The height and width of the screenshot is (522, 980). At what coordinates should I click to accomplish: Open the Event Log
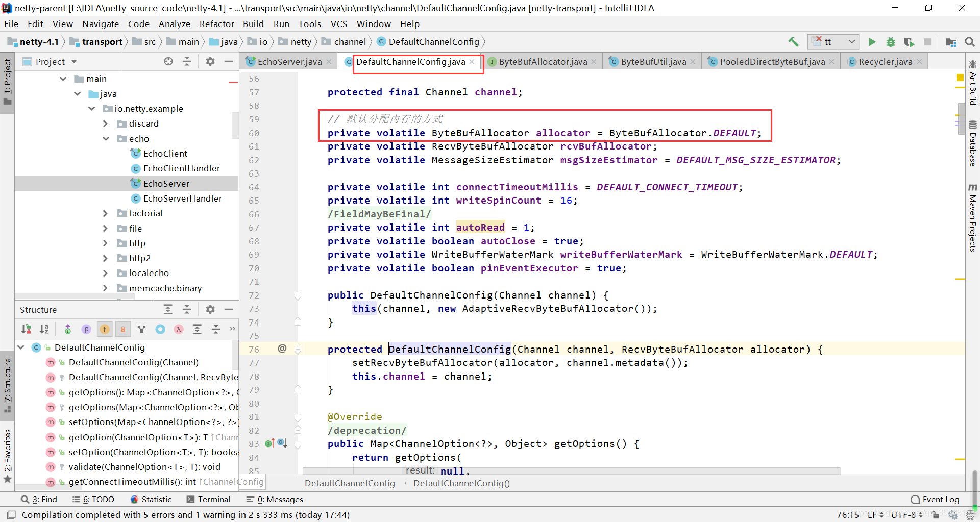tap(935, 499)
